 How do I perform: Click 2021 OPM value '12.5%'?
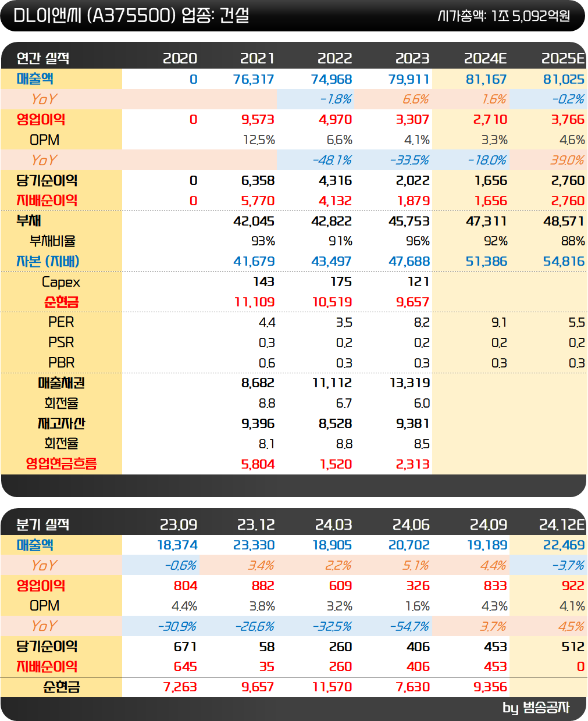click(x=259, y=140)
